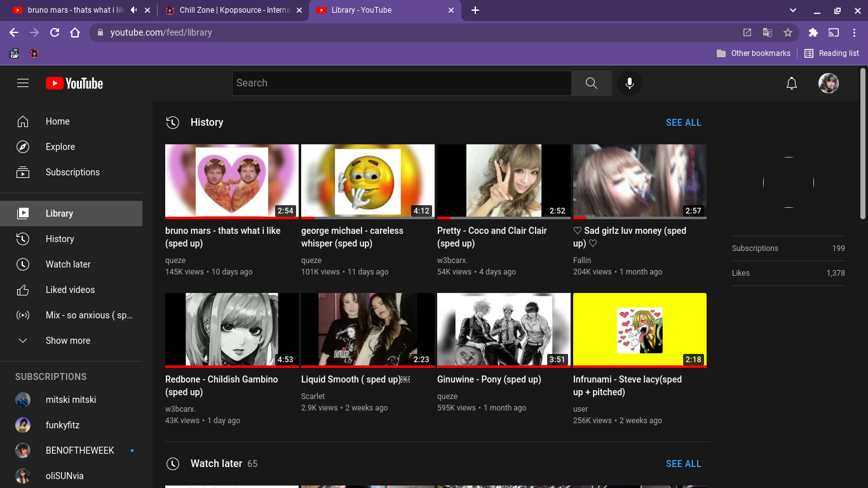Image resolution: width=868 pixels, height=488 pixels.
Task: Open the account avatar menu
Action: [829, 83]
